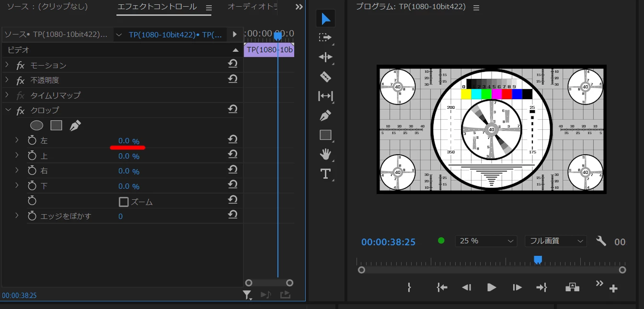Switch to エフェクトコントロール tab
Viewport: 644px width, 309px height.
click(x=157, y=7)
